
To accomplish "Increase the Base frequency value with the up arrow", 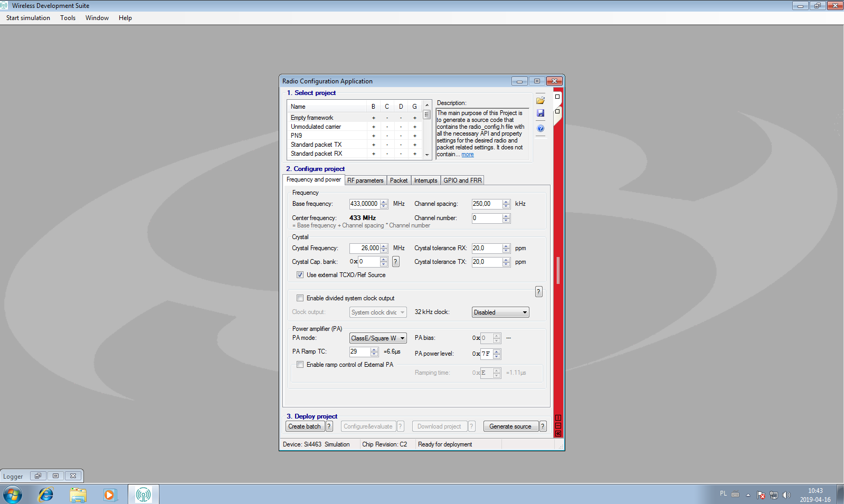I will pos(384,202).
